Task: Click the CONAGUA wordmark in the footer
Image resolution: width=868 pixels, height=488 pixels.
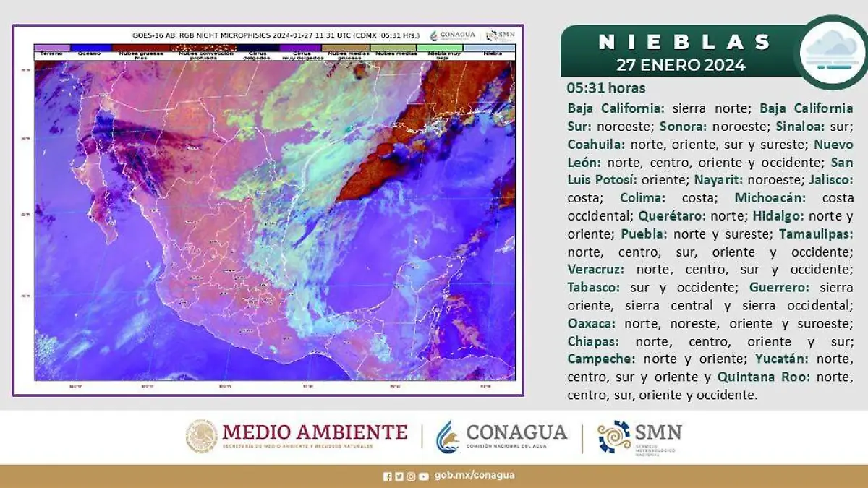Action: pos(515,432)
